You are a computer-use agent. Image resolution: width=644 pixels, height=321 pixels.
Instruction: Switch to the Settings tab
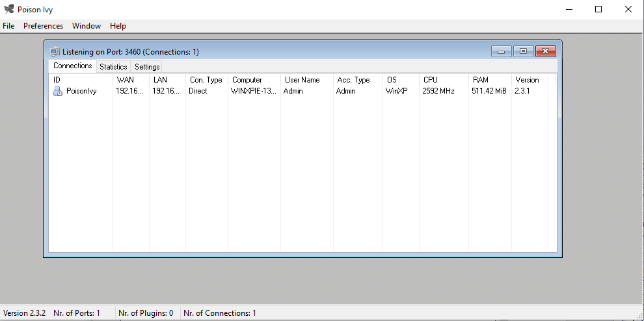147,67
